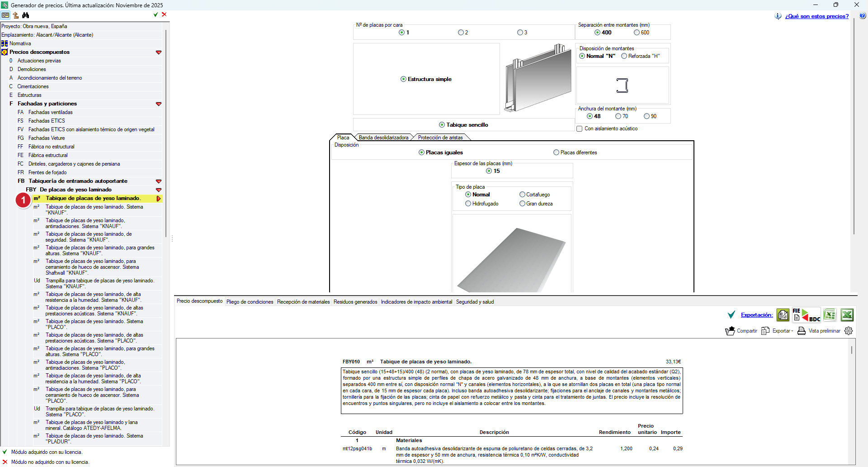The height and width of the screenshot is (467, 868).
Task: Click the info speech-bubble icon
Action: pyautogui.click(x=778, y=16)
